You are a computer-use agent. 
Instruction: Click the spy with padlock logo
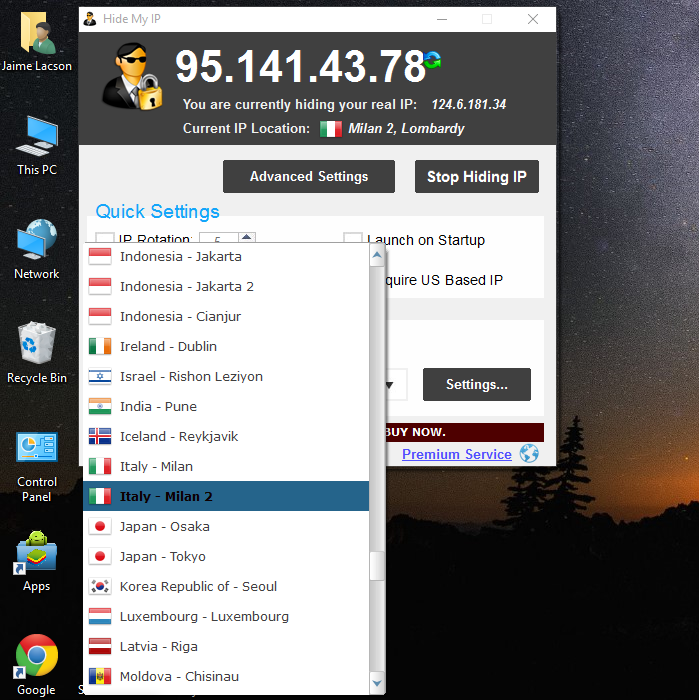coord(132,76)
